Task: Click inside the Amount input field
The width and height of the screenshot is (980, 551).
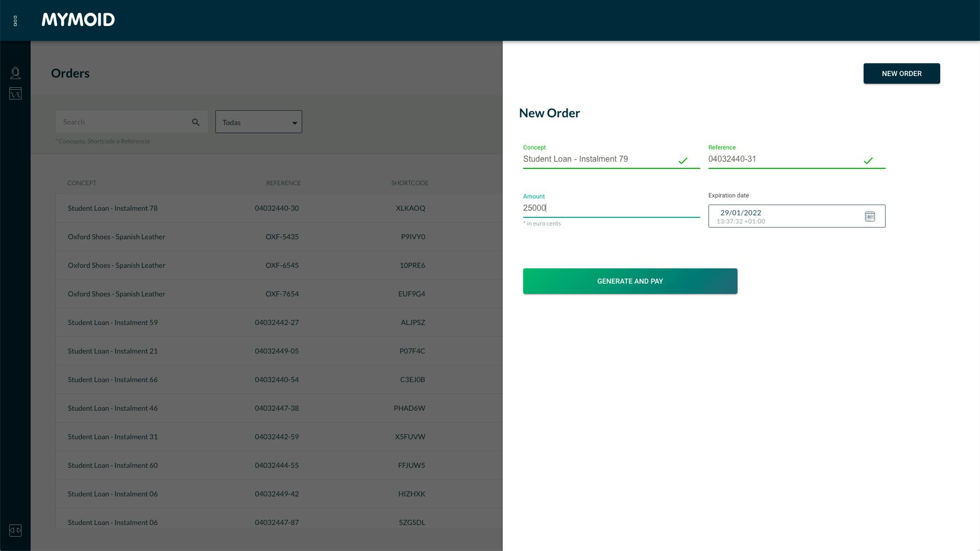Action: 587,208
